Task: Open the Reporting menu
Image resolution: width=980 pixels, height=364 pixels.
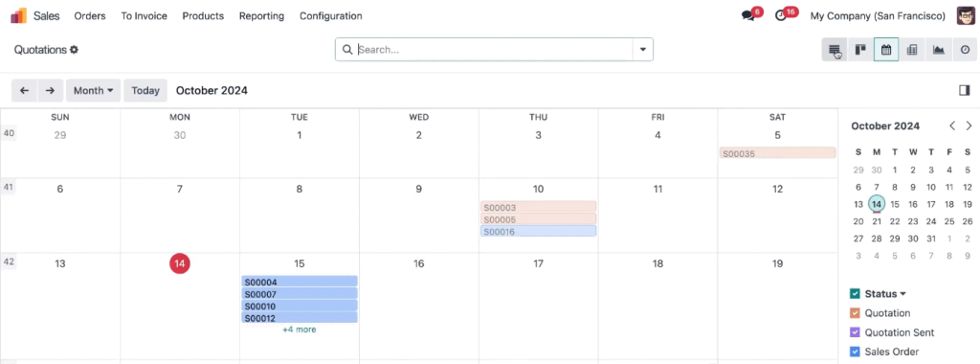Action: click(261, 16)
